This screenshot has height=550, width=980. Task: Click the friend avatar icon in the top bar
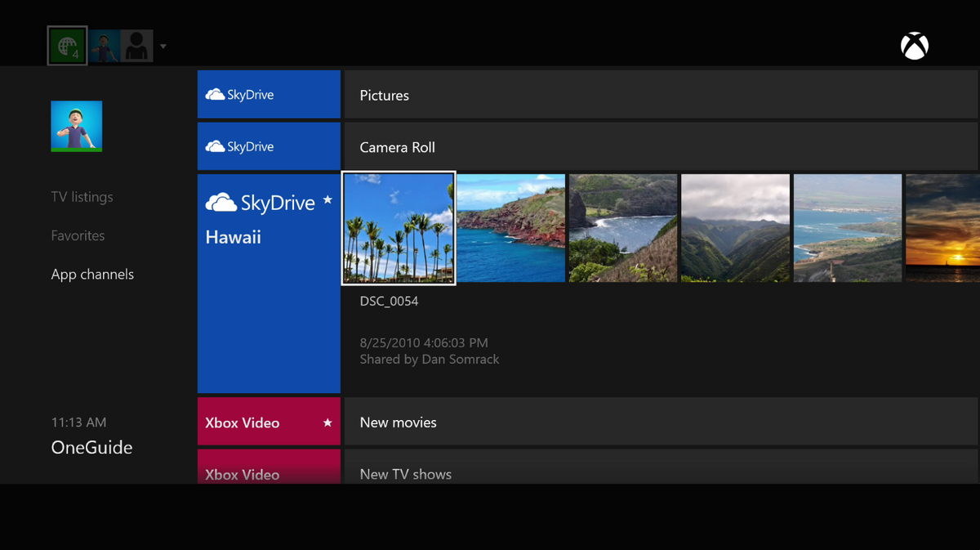pyautogui.click(x=104, y=46)
